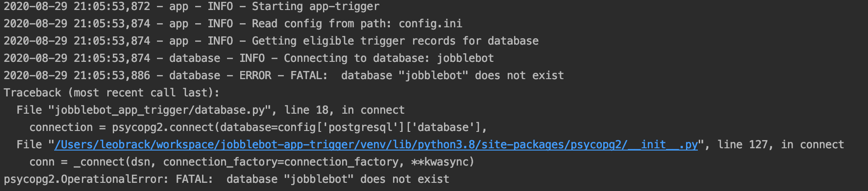Click the 'Read config from path: config.ini' line
868x191 pixels.
point(233,24)
